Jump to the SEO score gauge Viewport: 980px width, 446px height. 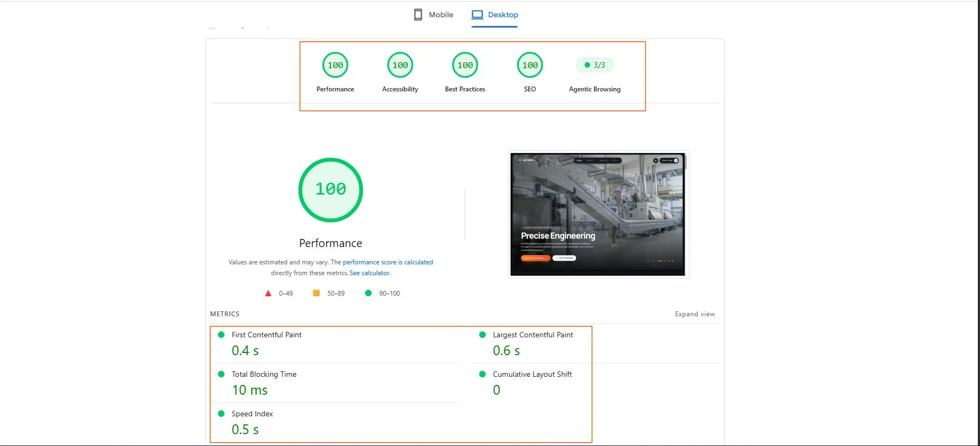[530, 65]
